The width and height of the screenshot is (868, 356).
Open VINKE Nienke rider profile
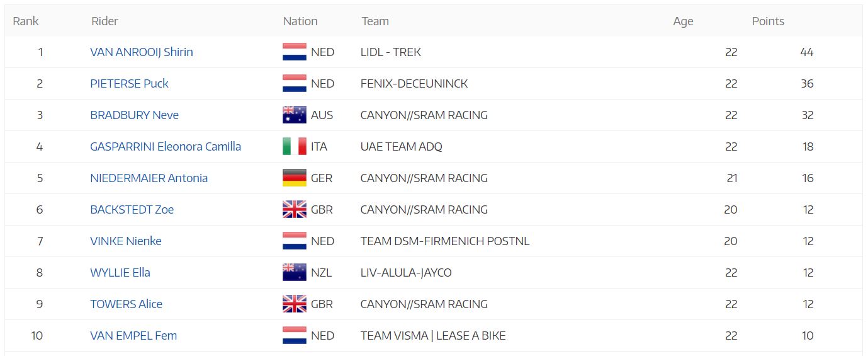(x=126, y=241)
